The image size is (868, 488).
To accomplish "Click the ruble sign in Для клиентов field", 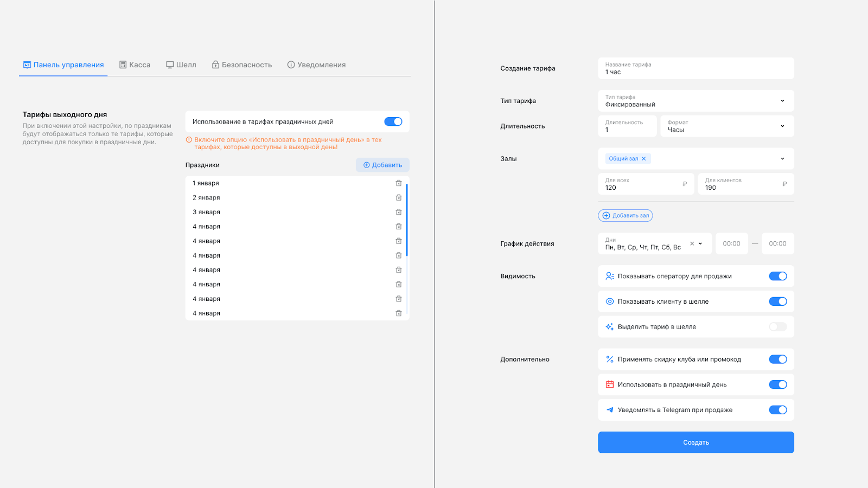I will [x=784, y=184].
